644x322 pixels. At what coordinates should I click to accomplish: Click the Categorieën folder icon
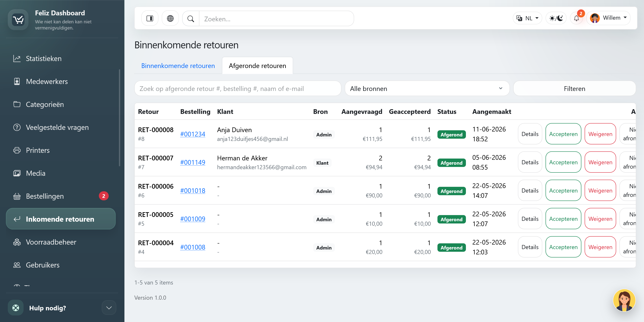click(17, 104)
